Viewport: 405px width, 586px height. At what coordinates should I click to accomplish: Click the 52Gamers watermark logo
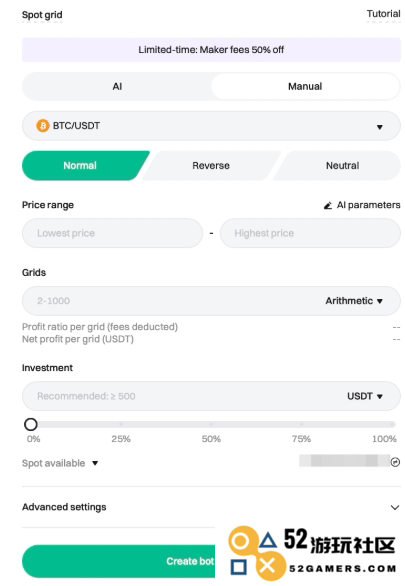coord(312,553)
